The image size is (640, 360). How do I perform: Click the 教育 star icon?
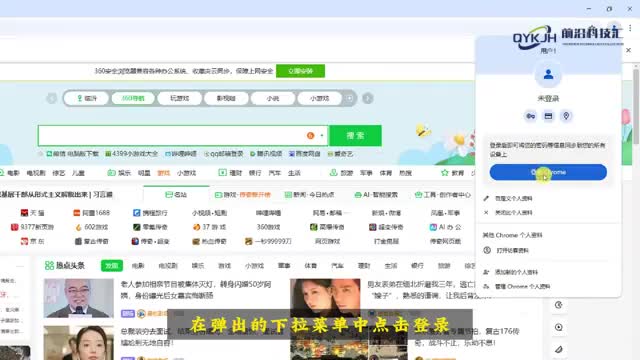pyautogui.click(x=444, y=173)
